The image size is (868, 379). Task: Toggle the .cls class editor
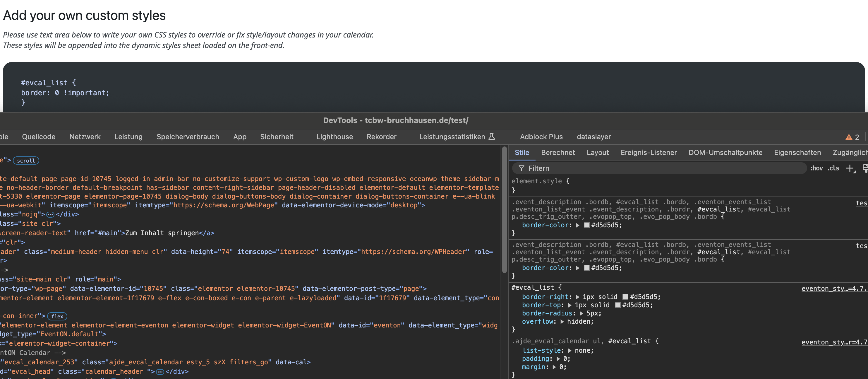click(833, 168)
